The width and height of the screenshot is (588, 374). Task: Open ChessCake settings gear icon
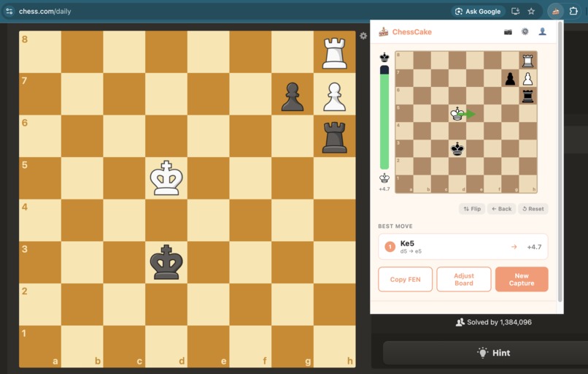point(525,31)
